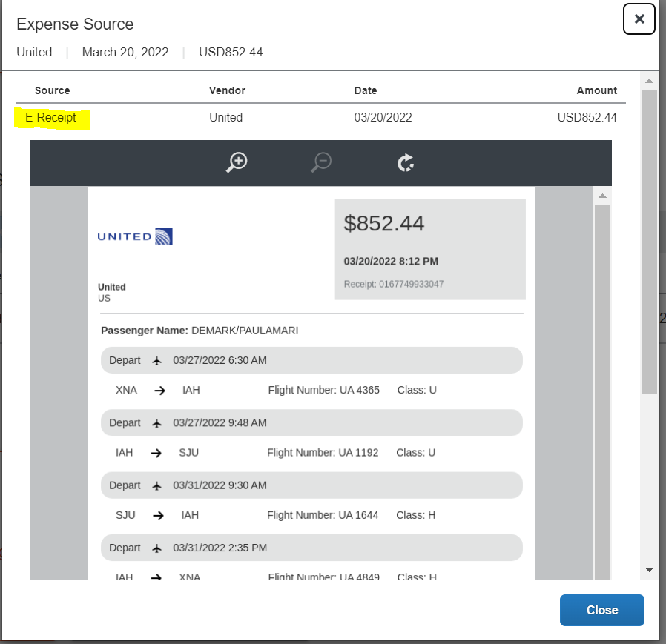Click the $852.44 receipt total
The image size is (666, 644).
pos(384,223)
